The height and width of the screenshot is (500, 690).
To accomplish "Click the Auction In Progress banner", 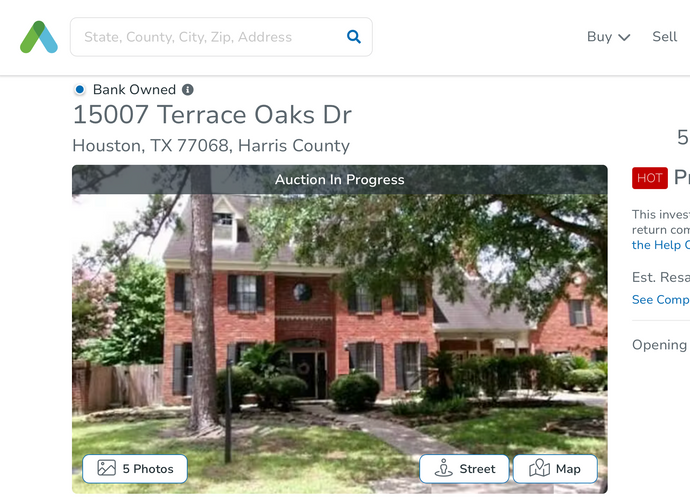I will tap(340, 180).
